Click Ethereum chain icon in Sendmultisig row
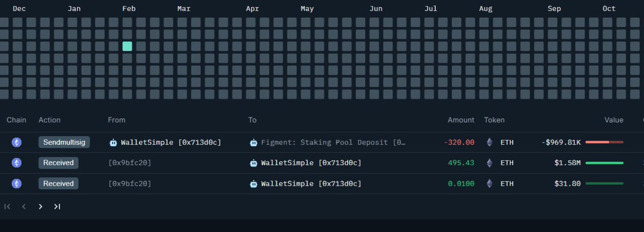This screenshot has width=644, height=232. coord(17,142)
